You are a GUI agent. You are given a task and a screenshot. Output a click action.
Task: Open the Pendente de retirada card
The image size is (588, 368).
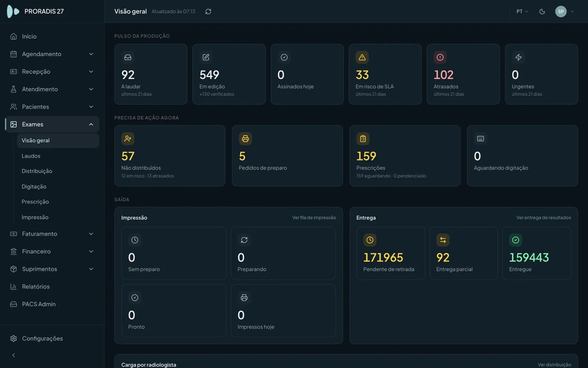click(x=391, y=253)
